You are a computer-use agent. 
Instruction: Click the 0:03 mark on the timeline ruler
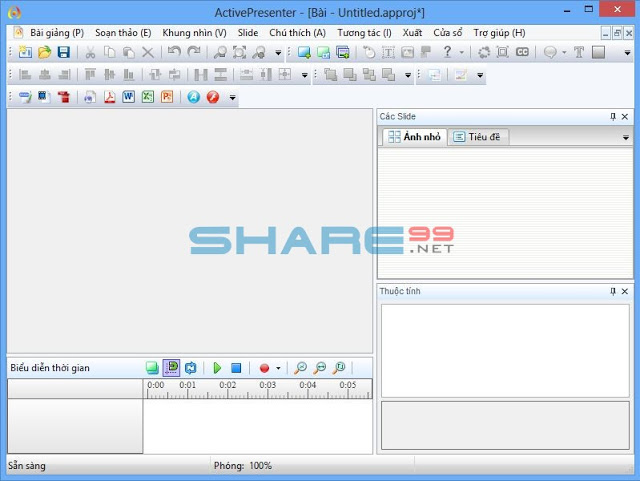coord(268,385)
